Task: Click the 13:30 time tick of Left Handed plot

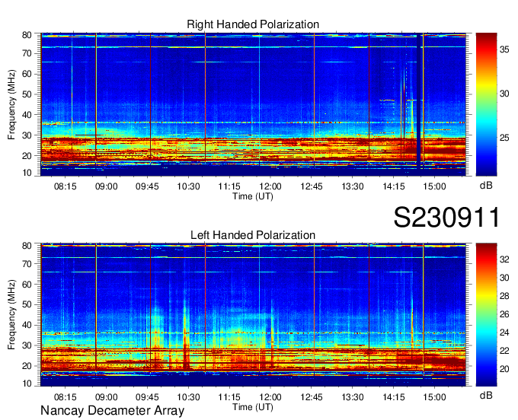Action: click(353, 397)
